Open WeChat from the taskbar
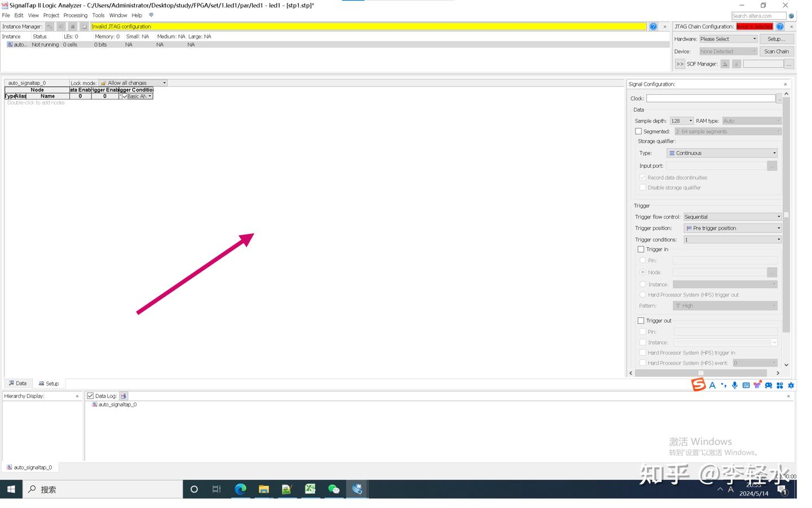 334,489
